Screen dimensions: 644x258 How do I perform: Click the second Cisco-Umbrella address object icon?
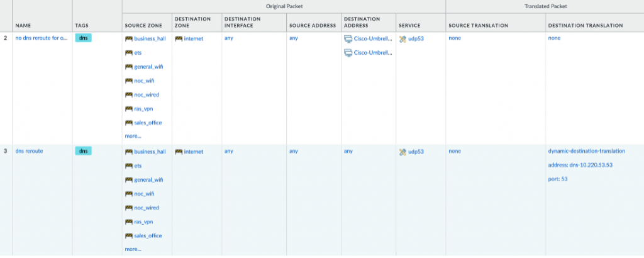pyautogui.click(x=348, y=53)
